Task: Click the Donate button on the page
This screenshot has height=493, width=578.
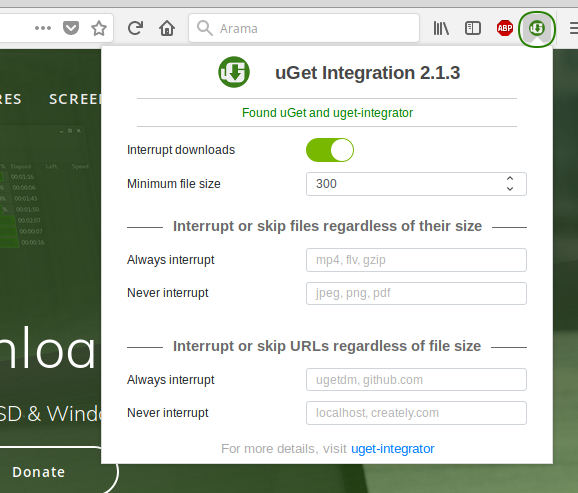Action: coord(39,472)
